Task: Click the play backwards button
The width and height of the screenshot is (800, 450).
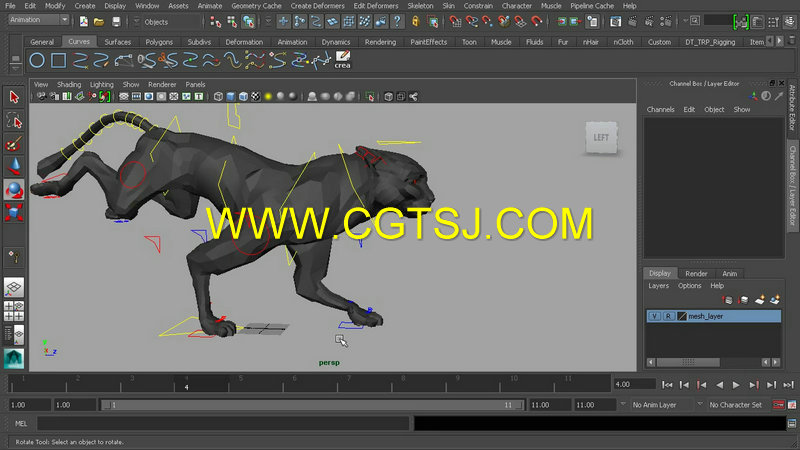Action: (719, 385)
